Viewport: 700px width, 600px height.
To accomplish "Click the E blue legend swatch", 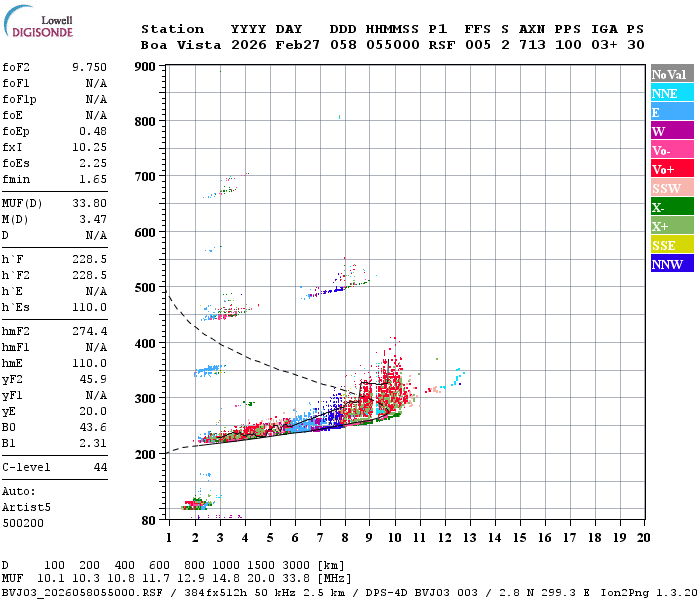I will pyautogui.click(x=672, y=112).
